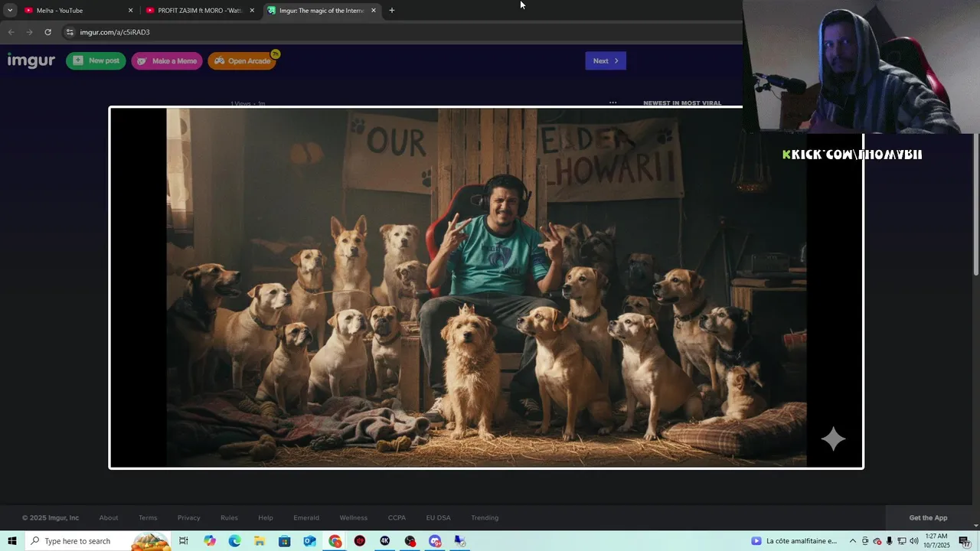The height and width of the screenshot is (551, 980).
Task: Click Get the App button
Action: (x=928, y=518)
